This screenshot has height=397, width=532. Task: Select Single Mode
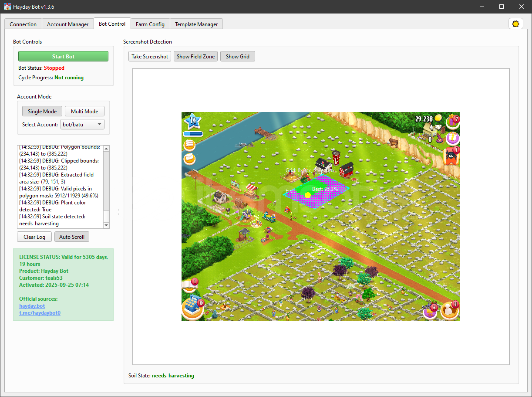(42, 111)
